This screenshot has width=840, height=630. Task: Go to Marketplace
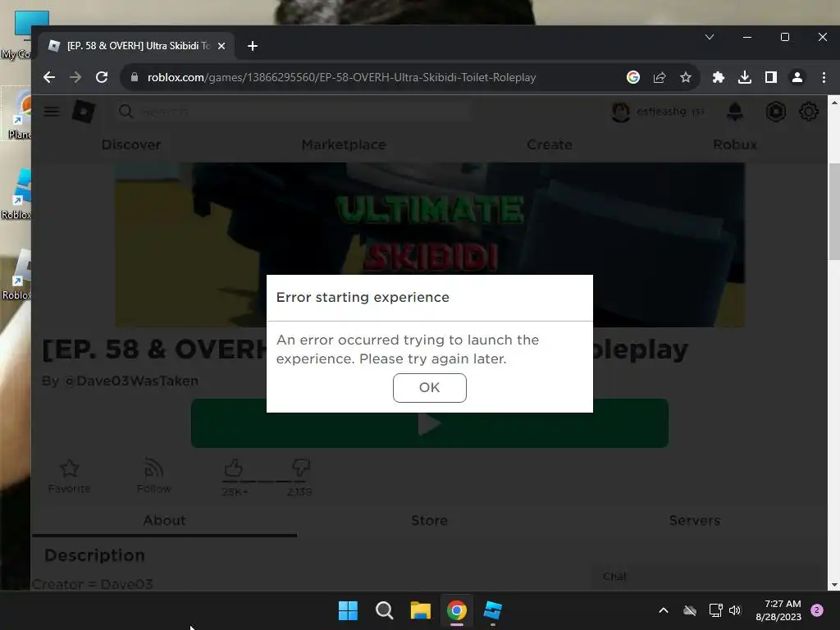pyautogui.click(x=344, y=144)
